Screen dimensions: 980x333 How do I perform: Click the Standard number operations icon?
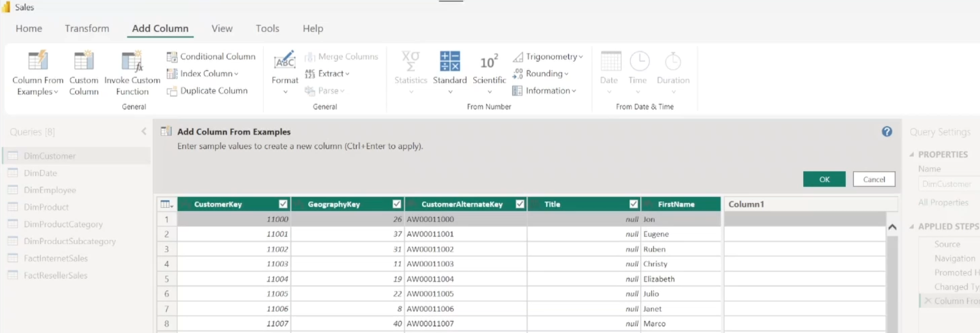tap(450, 62)
